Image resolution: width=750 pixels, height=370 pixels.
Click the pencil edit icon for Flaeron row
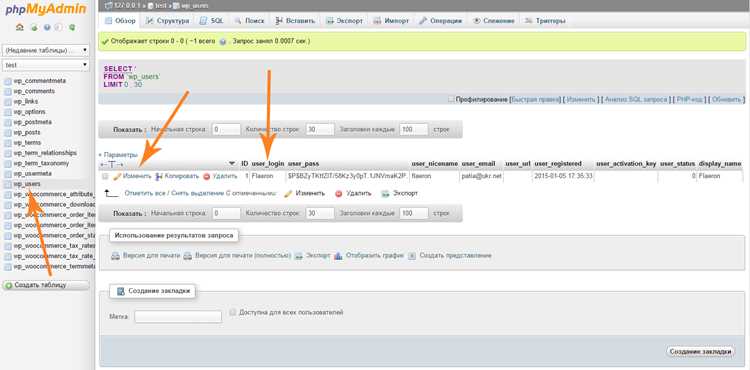[x=117, y=176]
